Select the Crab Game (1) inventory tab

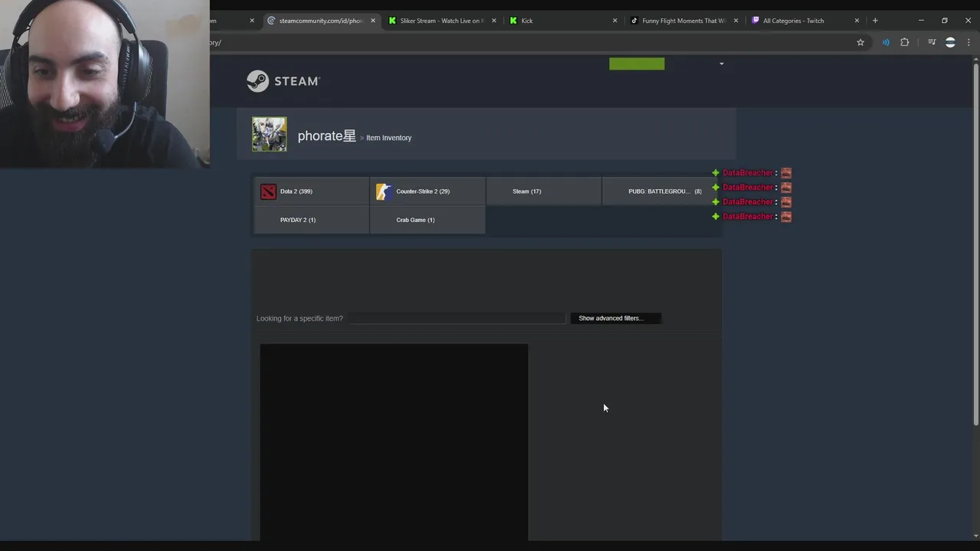[427, 220]
